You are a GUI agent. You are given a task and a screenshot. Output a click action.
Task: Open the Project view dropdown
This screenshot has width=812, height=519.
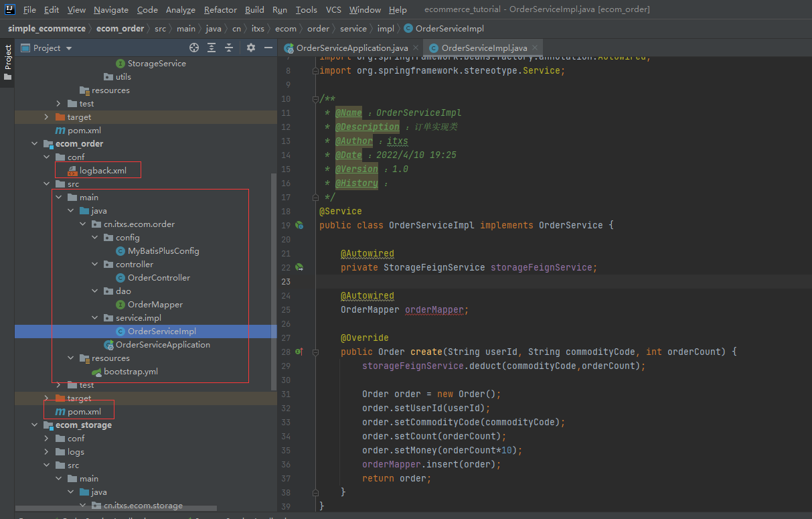click(x=69, y=48)
